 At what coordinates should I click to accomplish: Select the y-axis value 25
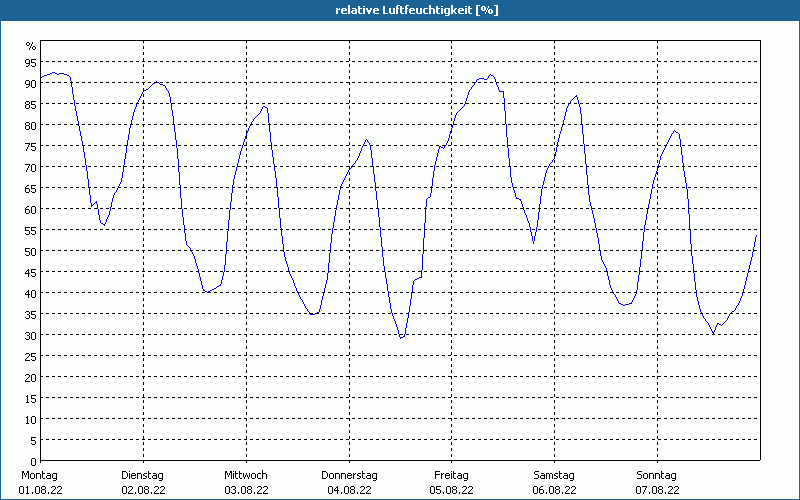click(31, 357)
